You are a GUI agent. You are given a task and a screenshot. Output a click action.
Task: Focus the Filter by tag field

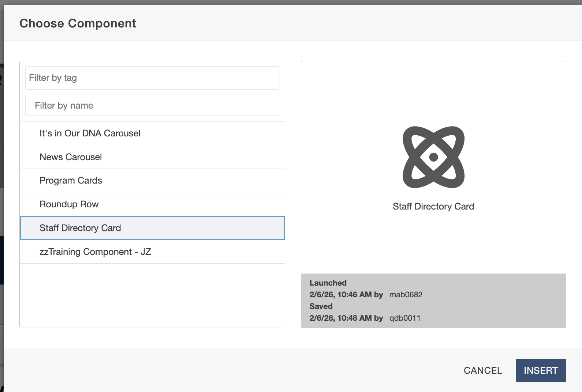152,78
